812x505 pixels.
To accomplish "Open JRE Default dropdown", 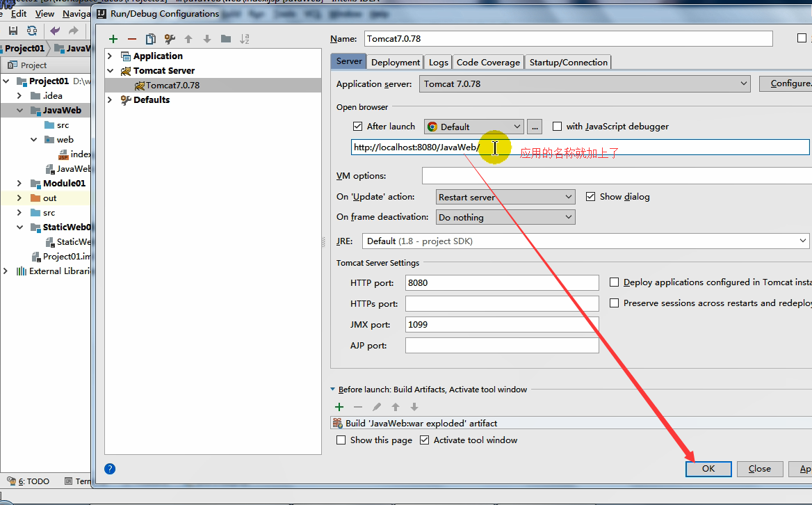I will click(585, 241).
